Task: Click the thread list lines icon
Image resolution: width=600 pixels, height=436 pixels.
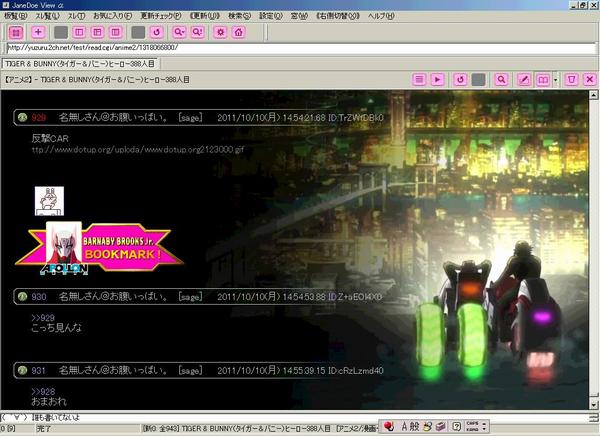Action: [419, 80]
